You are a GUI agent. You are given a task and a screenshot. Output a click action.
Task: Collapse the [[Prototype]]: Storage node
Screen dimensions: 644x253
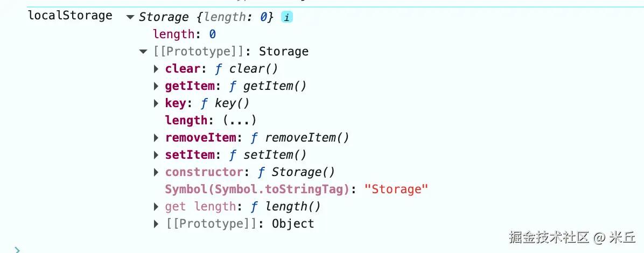pyautogui.click(x=143, y=52)
